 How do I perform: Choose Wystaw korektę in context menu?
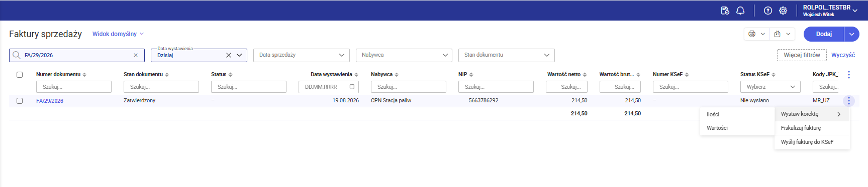[812, 114]
